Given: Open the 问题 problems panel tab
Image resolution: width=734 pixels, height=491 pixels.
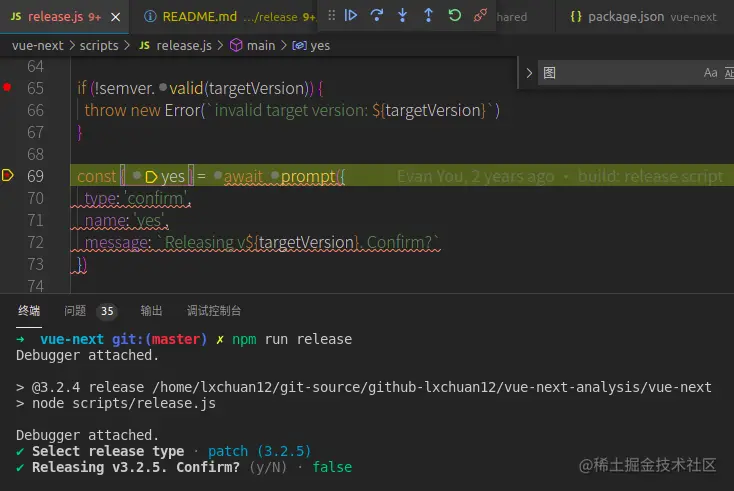Looking at the screenshot, I should [75, 311].
